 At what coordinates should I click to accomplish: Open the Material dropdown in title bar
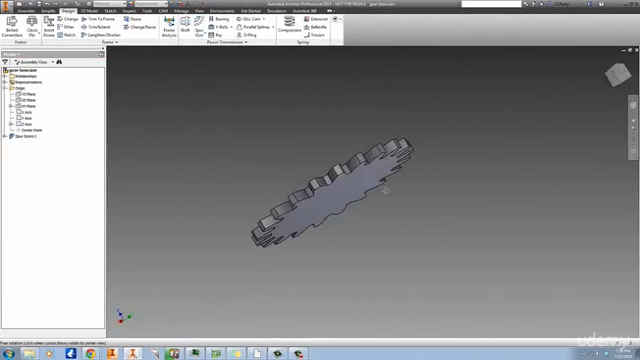109,4
